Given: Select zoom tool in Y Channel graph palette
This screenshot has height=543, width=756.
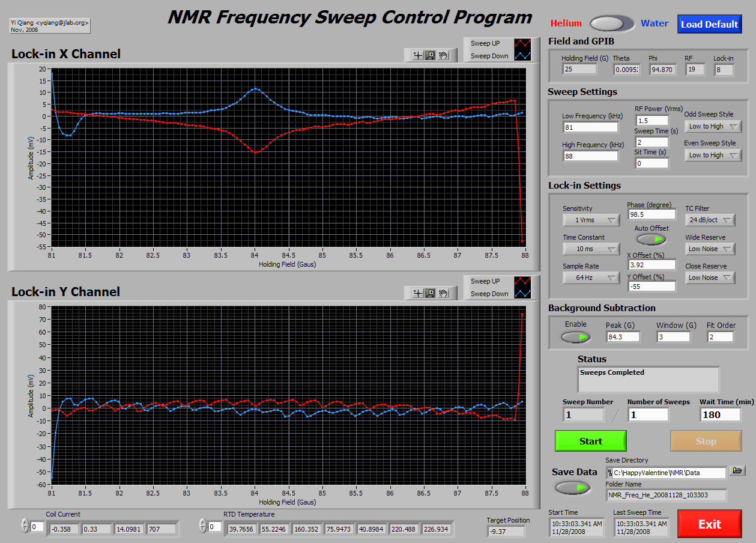Looking at the screenshot, I should click(431, 293).
